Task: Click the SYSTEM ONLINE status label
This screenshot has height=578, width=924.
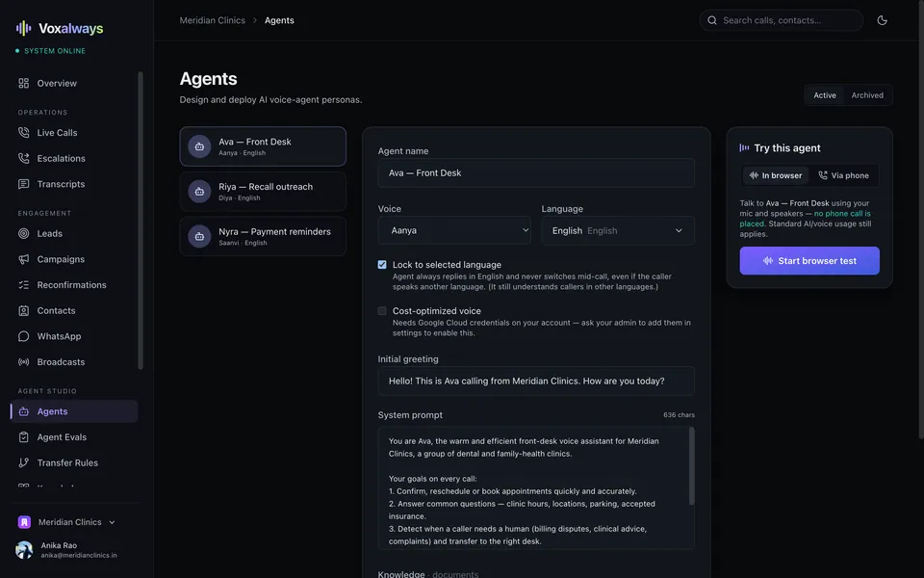Action: 55,51
